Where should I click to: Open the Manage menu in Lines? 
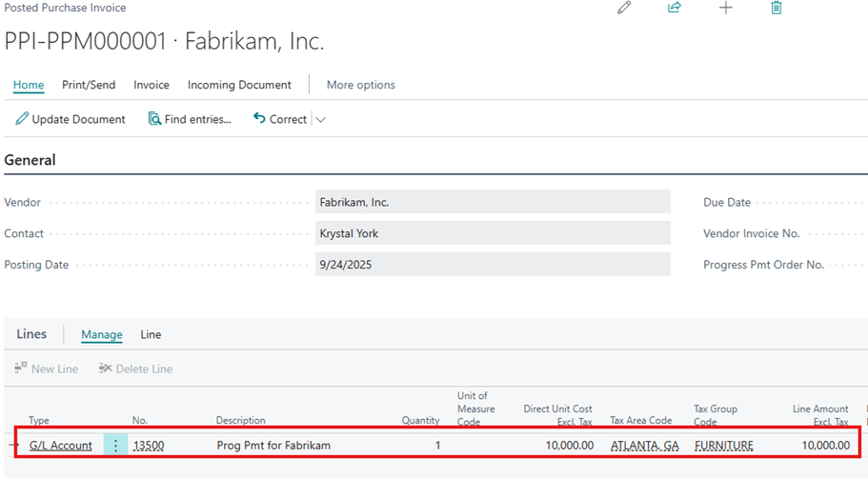point(102,334)
